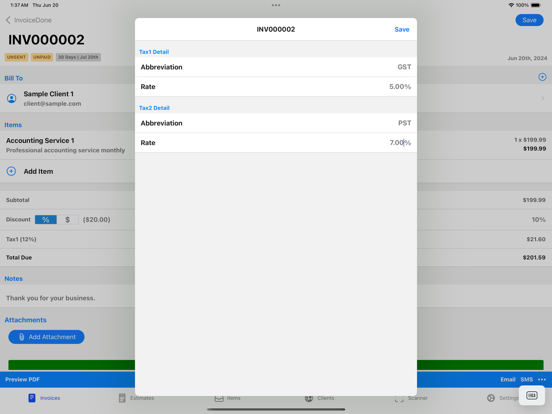Tap the battery status icon
The image size is (552, 414).
point(535,5)
